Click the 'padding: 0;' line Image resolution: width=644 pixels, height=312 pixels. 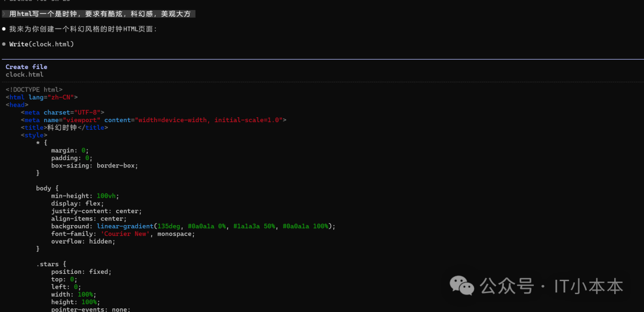pyautogui.click(x=72, y=158)
